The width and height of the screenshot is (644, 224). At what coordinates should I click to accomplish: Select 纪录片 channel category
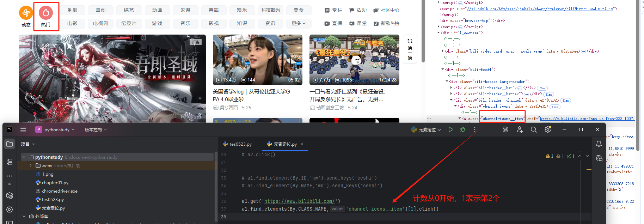[129, 23]
